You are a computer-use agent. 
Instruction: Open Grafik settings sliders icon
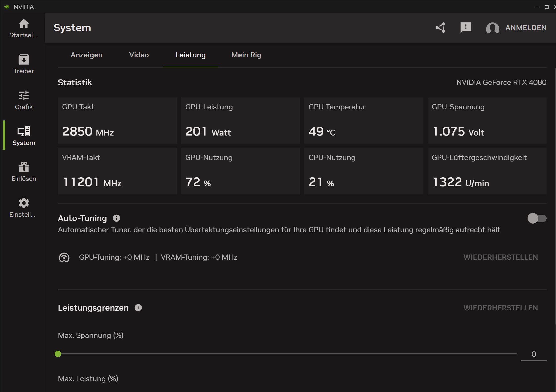pos(24,95)
